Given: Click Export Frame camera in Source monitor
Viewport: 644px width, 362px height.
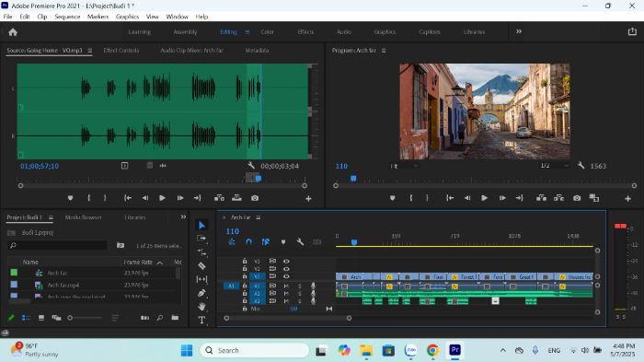Looking at the screenshot, I should (x=255, y=198).
